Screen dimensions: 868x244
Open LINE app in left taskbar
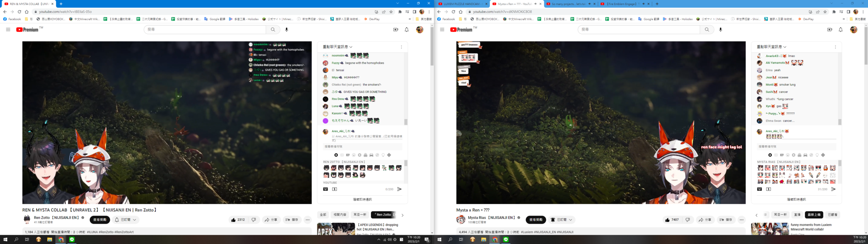pyautogui.click(x=72, y=240)
